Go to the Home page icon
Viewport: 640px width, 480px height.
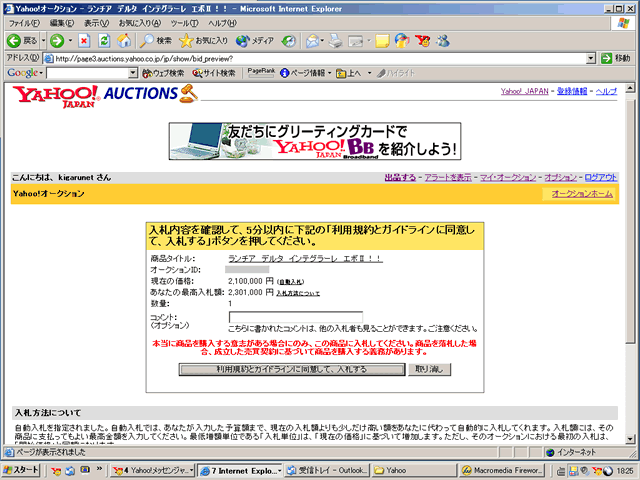tap(124, 41)
